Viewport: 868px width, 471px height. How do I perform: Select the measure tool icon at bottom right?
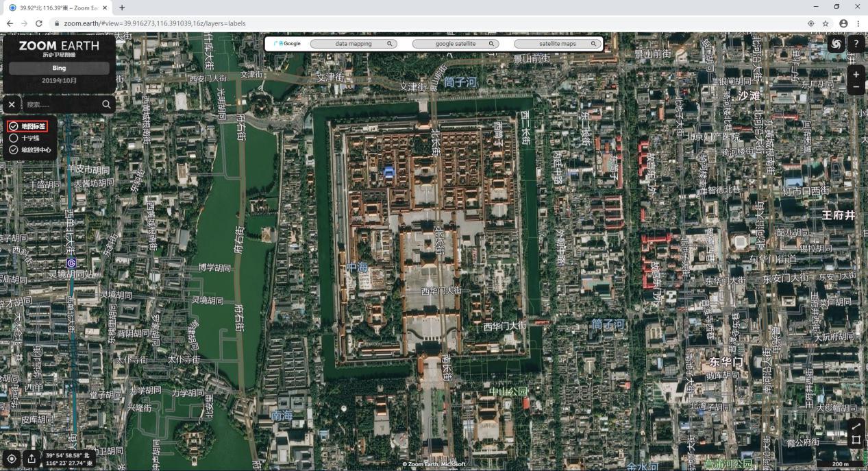[856, 426]
